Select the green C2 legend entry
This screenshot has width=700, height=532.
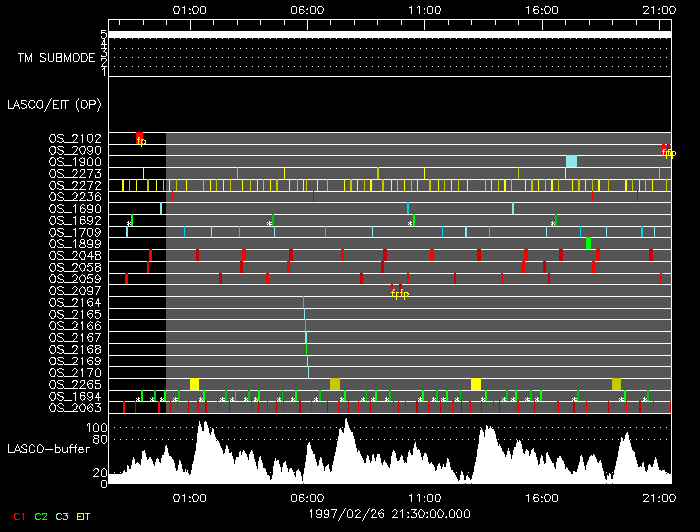pos(41,516)
